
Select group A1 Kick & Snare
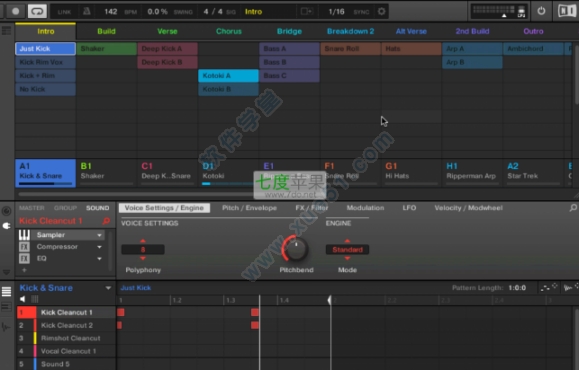point(45,173)
